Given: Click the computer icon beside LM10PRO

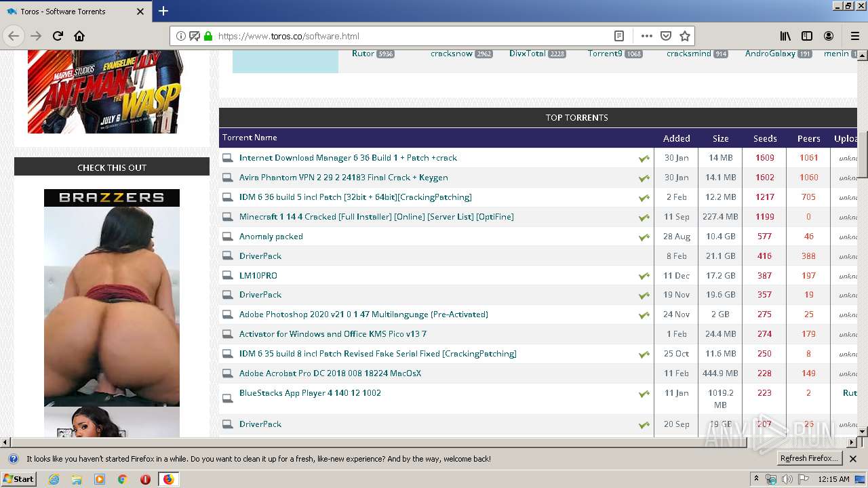Looking at the screenshot, I should pyautogui.click(x=228, y=276).
